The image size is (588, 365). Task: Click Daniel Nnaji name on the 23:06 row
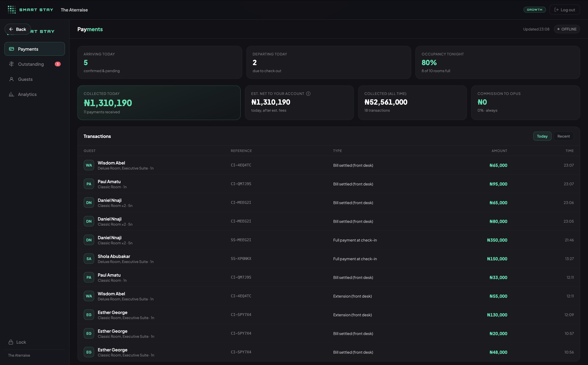tap(110, 200)
